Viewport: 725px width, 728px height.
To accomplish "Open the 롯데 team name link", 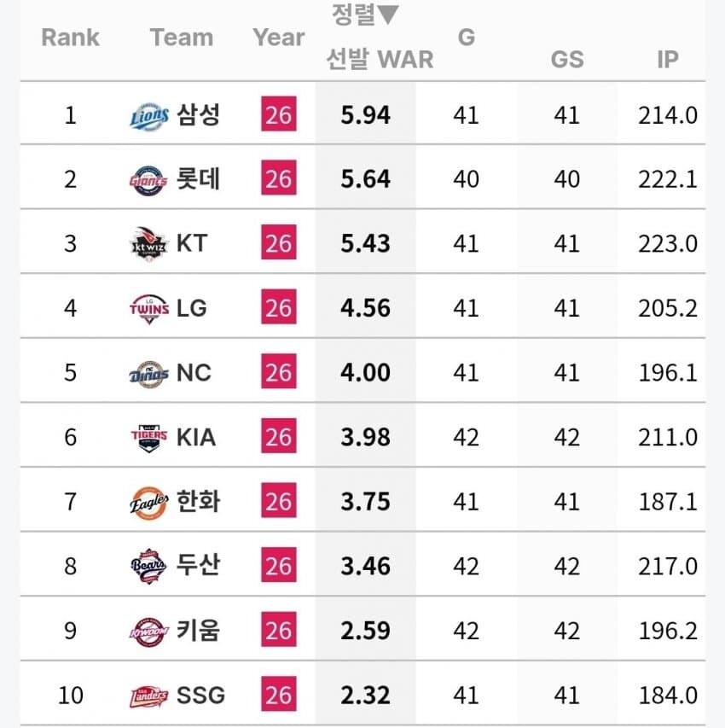I will pyautogui.click(x=198, y=178).
